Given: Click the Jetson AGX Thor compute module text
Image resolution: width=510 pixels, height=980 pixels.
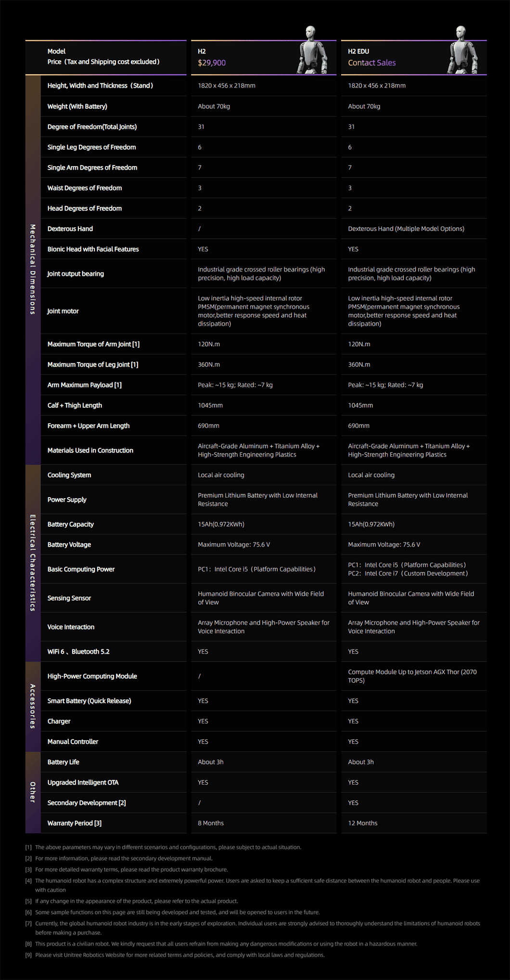Looking at the screenshot, I should click(412, 676).
